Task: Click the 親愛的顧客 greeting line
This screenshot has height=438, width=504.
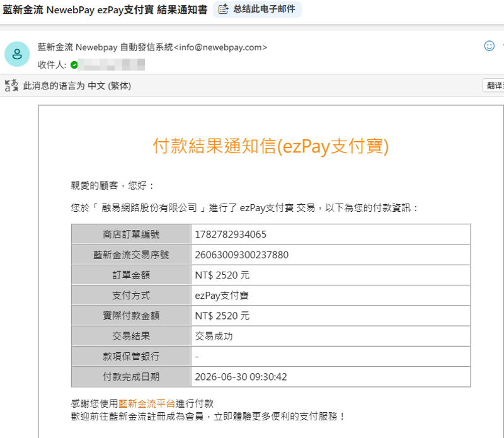Action: (113, 185)
